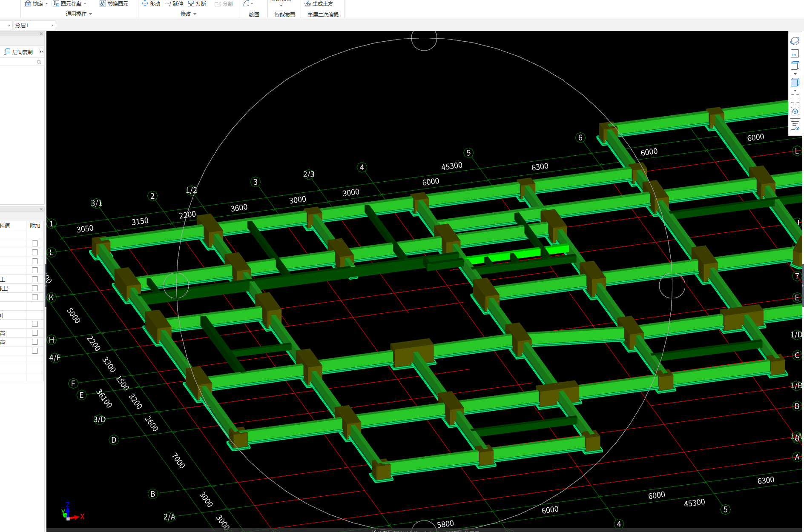
Task: Click the 层间复制 button
Action: point(18,52)
